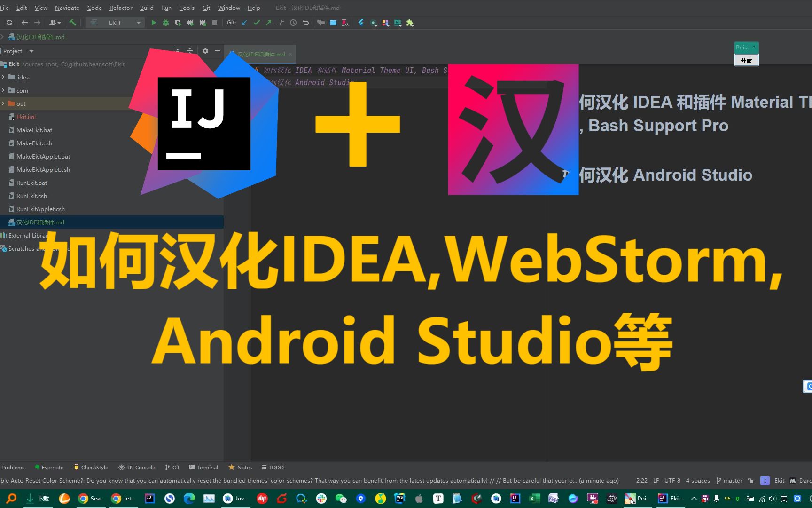Open Project panel settings gear
This screenshot has height=508, width=812.
pyautogui.click(x=205, y=51)
